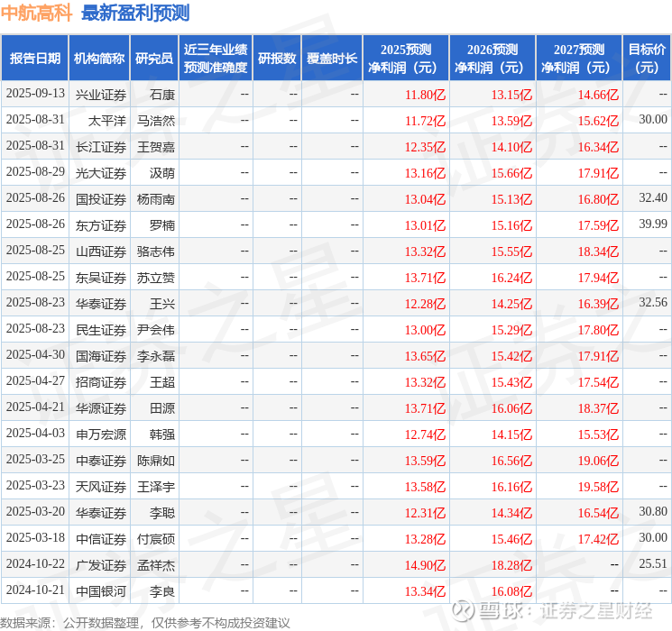Viewport: 672px width, 631px height.
Task: Click the 覆盖时长 column header
Action: coord(332,59)
